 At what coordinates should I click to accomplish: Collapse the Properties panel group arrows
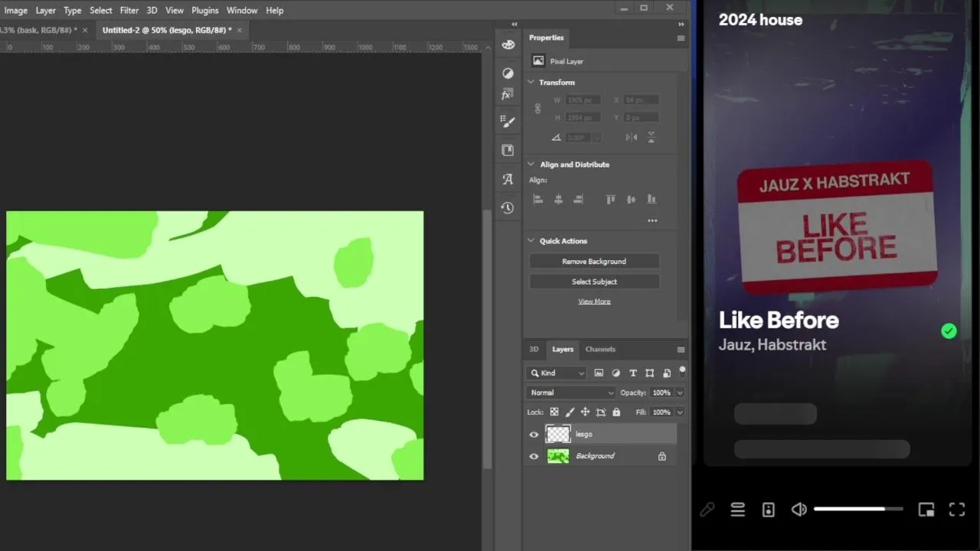pyautogui.click(x=681, y=24)
